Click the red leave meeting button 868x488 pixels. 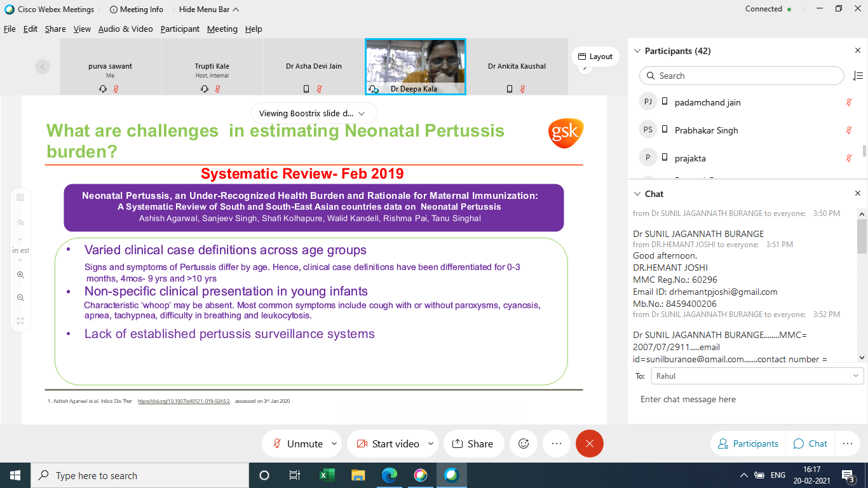[589, 444]
